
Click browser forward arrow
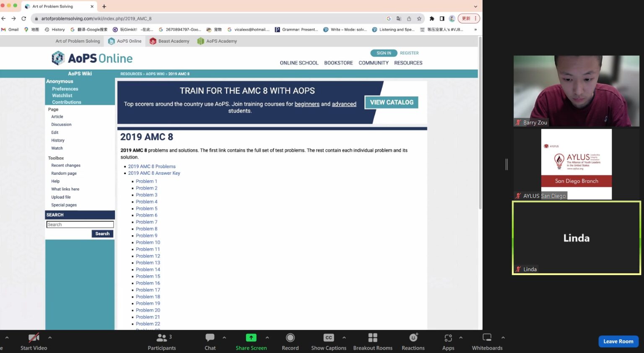tap(13, 18)
